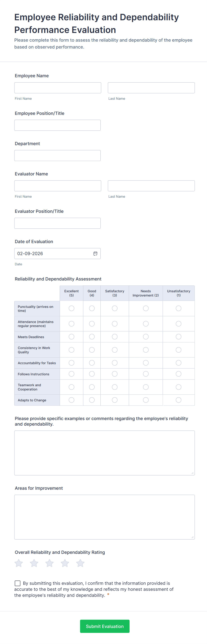
Task: Mark Meets Deadlines as Satisfactory (3)
Action: 115,337
